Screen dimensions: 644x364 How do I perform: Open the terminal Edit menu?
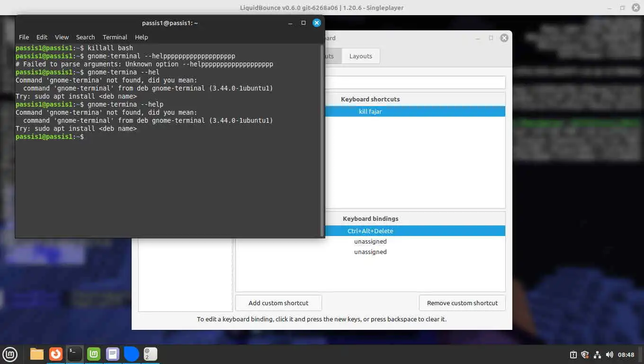tap(42, 37)
